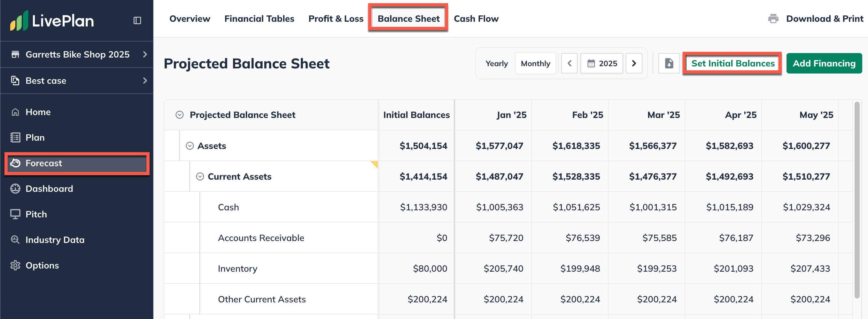Screen dimensions: 868x319
Task: Switch the view to Monthly
Action: click(535, 63)
